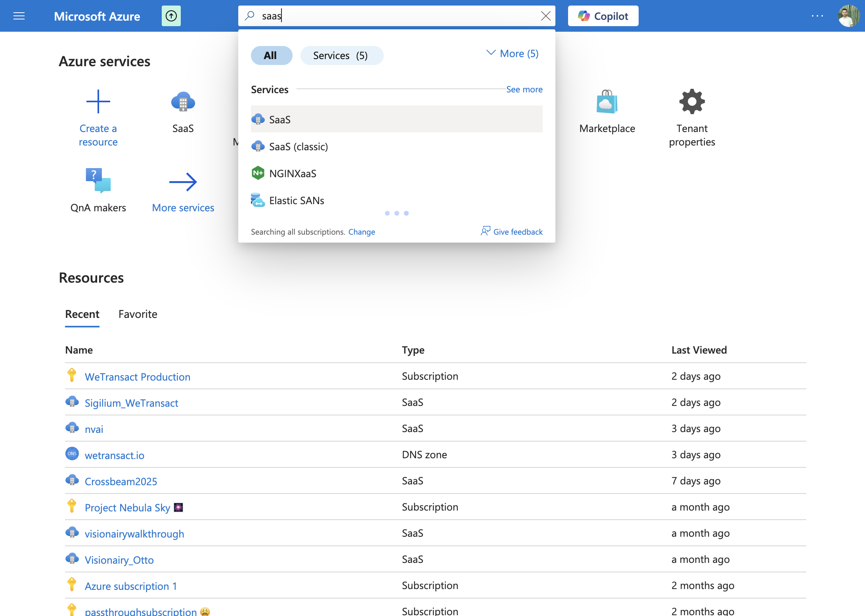This screenshot has width=865, height=616.
Task: Open Crossbeam2025 resource
Action: point(121,481)
